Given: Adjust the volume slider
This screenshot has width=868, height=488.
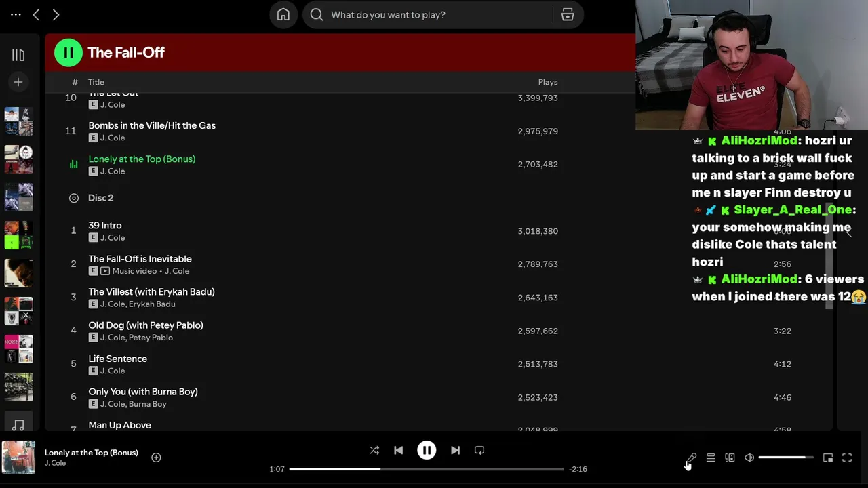Looking at the screenshot, I should (785, 457).
